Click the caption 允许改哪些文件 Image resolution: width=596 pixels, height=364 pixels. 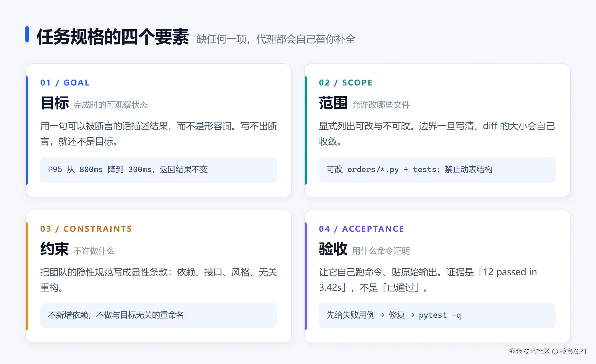click(x=381, y=105)
